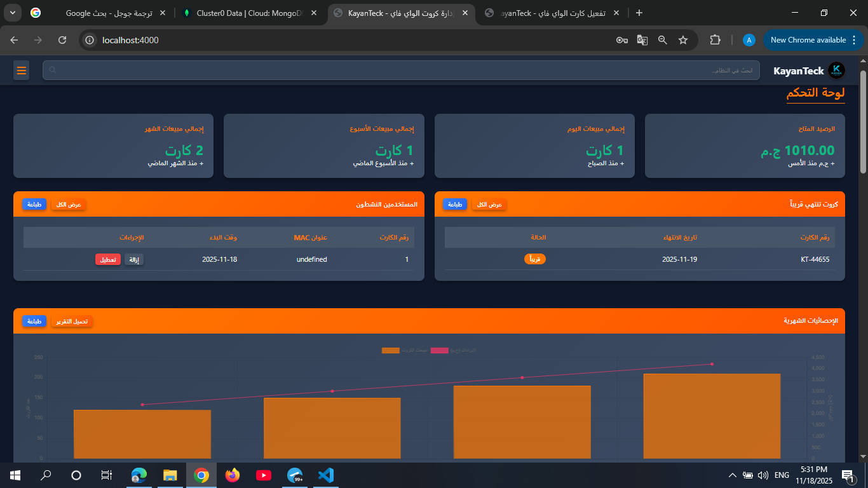Viewport: 868px width, 488px height.
Task: Open the orange hamburger menu
Action: pyautogui.click(x=22, y=71)
